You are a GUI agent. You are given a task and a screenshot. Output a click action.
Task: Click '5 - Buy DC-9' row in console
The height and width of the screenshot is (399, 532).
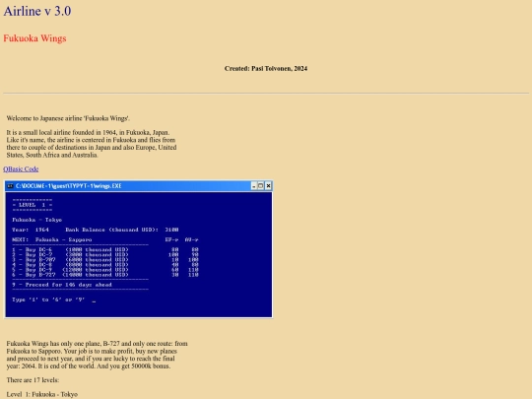click(105, 270)
